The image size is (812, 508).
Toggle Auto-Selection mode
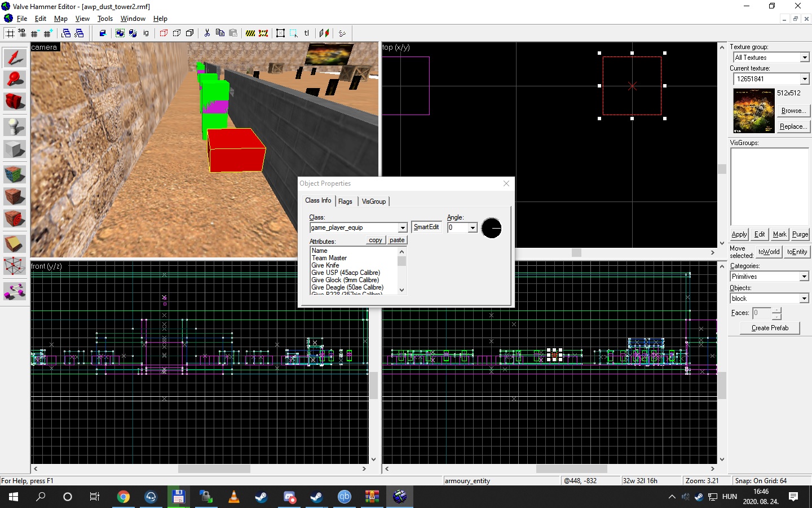tap(294, 33)
